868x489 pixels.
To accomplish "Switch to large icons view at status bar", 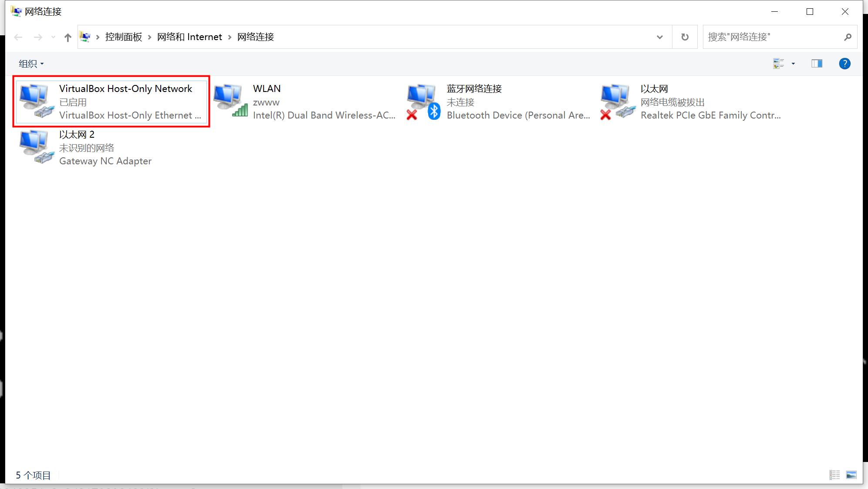I will (851, 475).
